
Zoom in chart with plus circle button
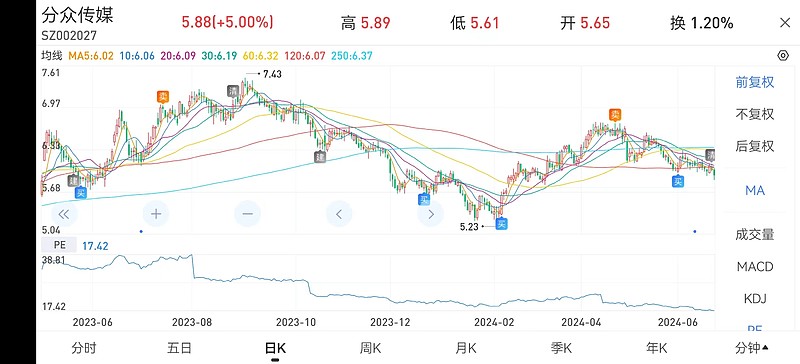[x=156, y=214]
